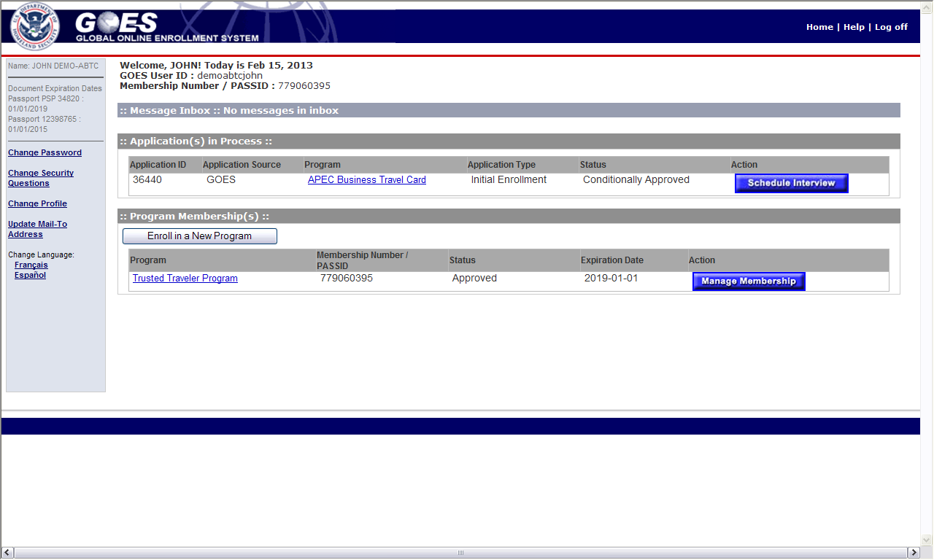Image resolution: width=934 pixels, height=560 pixels.
Task: Click Enroll in a New Program
Action: [x=199, y=236]
